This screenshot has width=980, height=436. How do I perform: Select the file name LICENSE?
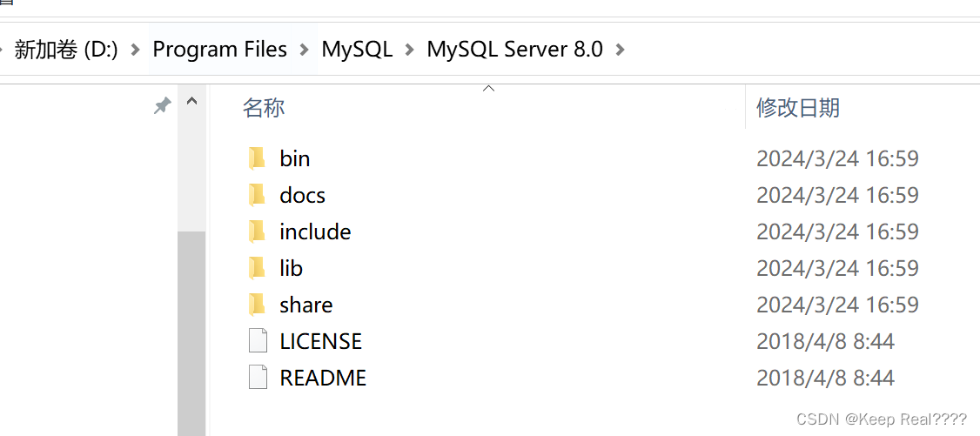click(x=321, y=341)
